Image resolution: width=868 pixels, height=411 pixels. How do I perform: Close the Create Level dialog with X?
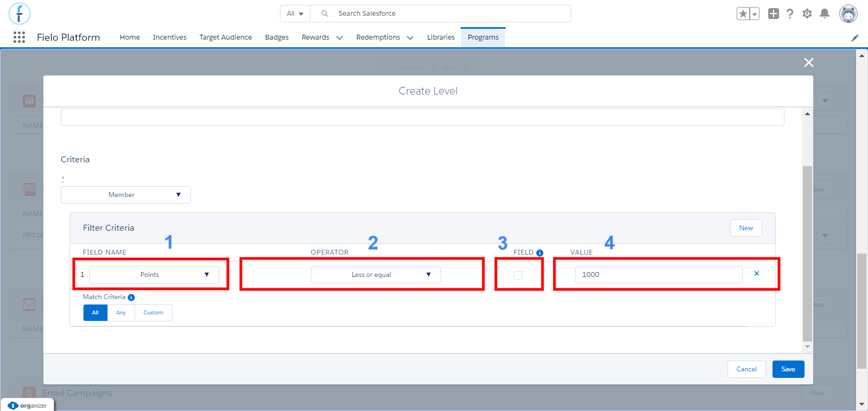pos(809,62)
